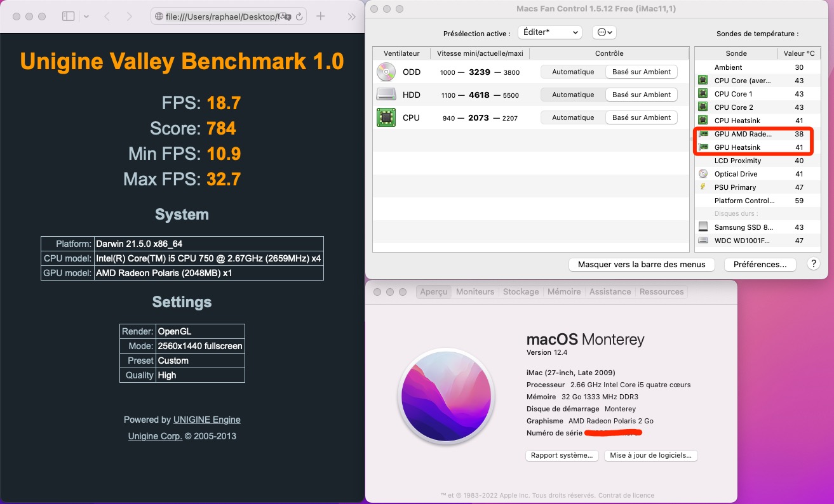
Task: Click the CPU Core 2 sensor icon
Action: click(703, 107)
